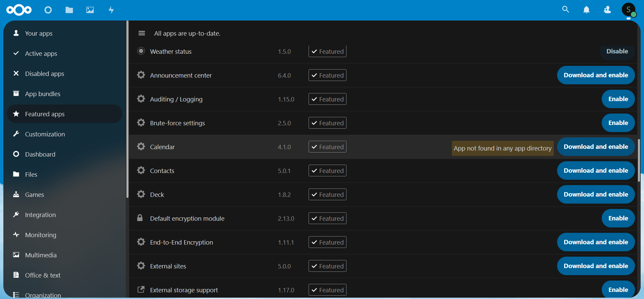Click the Deck app gear icon
This screenshot has width=644, height=299.
point(141,194)
